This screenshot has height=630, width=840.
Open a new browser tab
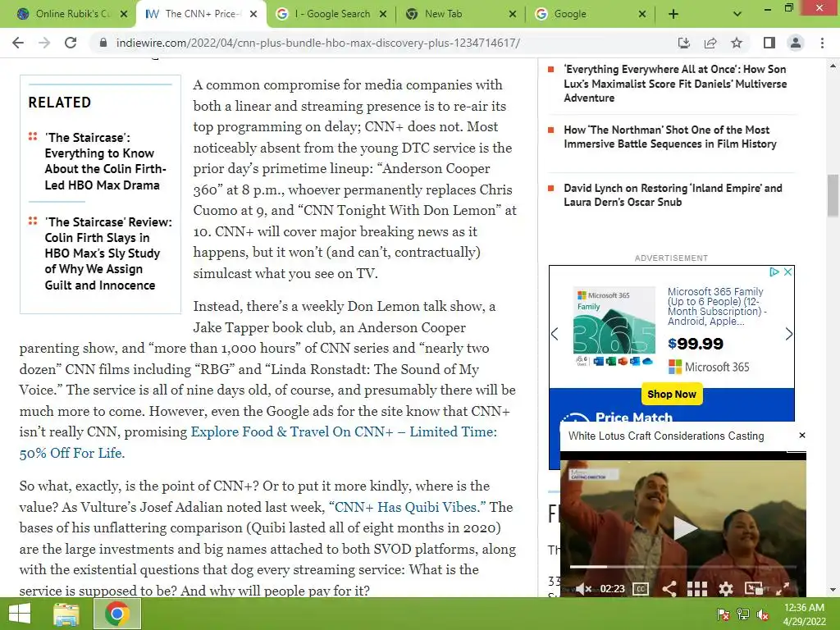pos(673,14)
